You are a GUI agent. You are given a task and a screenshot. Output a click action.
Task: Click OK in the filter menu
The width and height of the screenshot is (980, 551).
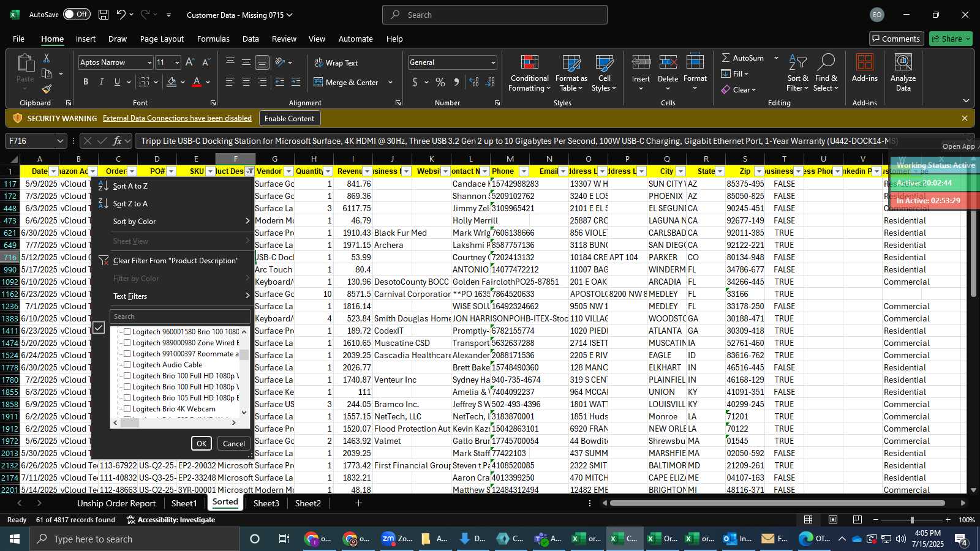tap(201, 444)
